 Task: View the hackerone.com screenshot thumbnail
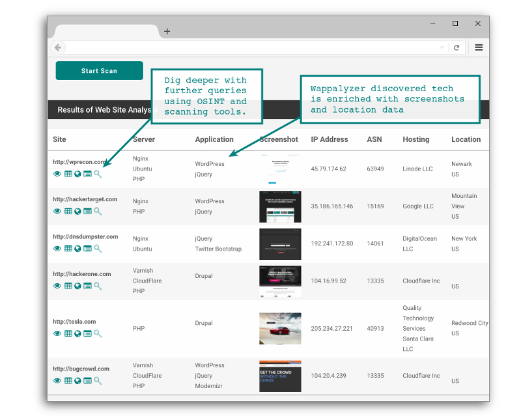coord(280,281)
